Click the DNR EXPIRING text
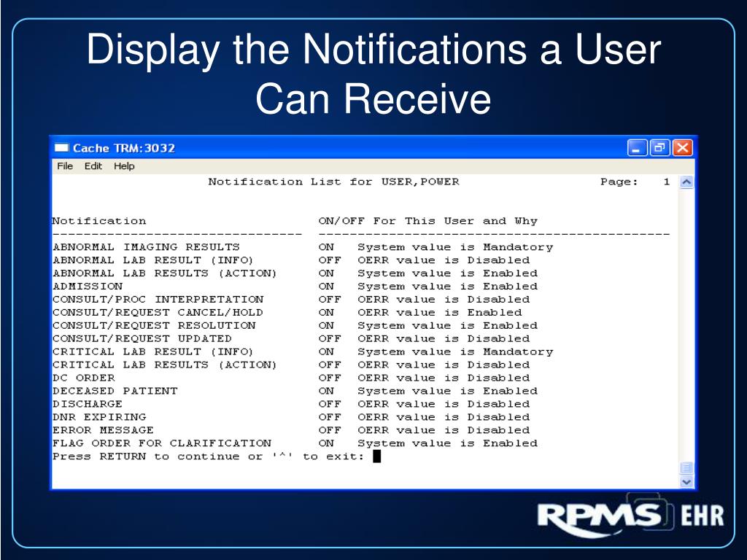747x560 pixels. [99, 417]
